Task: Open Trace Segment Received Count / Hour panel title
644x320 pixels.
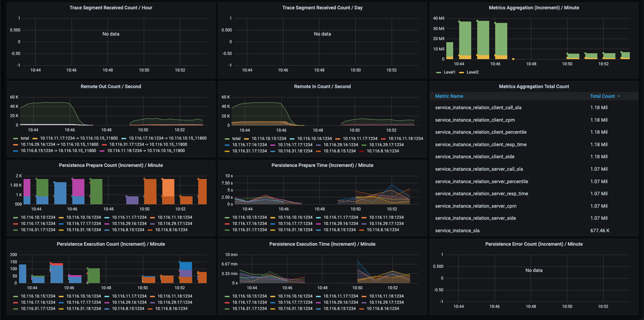Action: [111, 8]
